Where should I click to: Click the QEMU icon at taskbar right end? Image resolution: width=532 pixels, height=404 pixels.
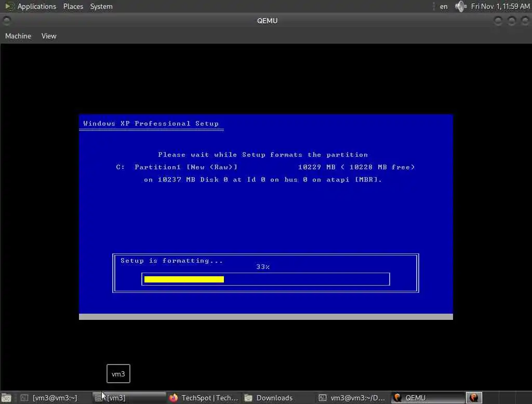(474, 398)
